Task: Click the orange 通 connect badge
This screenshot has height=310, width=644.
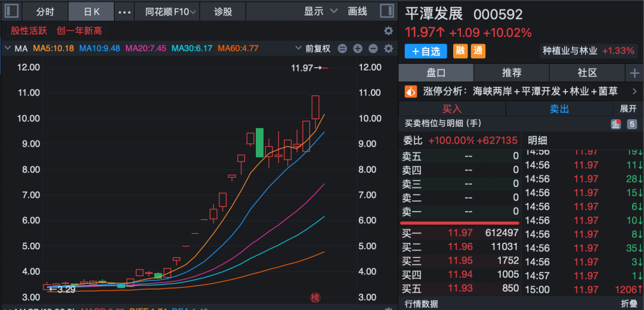Action: (x=478, y=51)
